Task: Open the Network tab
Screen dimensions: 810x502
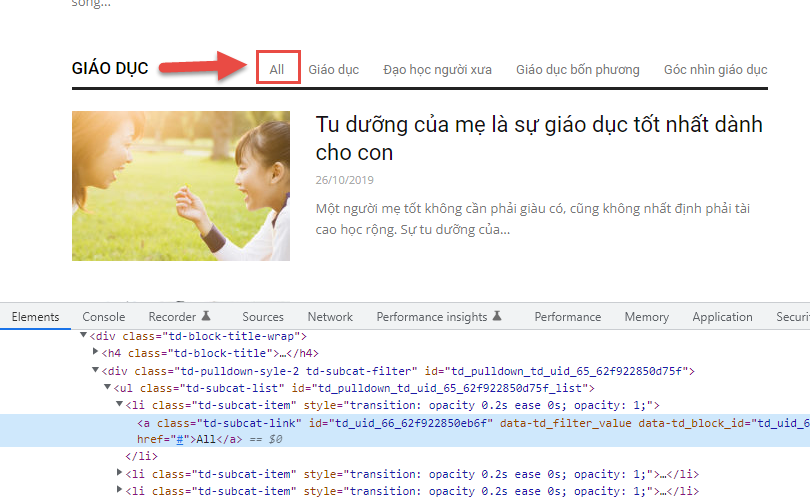Action: tap(330, 317)
